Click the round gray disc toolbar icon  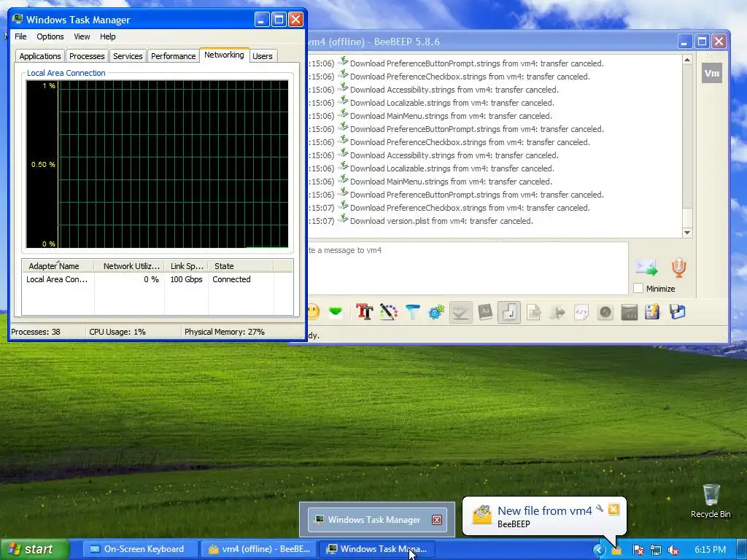605,312
